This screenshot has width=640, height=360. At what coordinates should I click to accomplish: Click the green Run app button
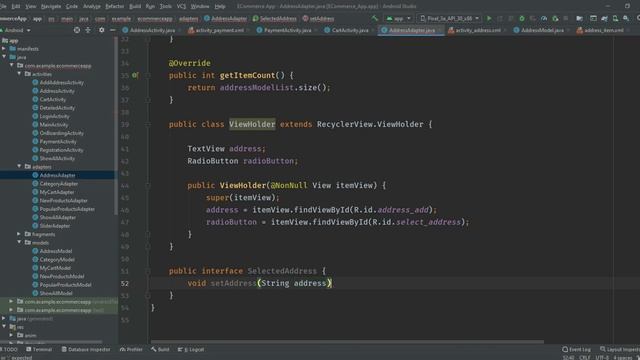[489, 18]
